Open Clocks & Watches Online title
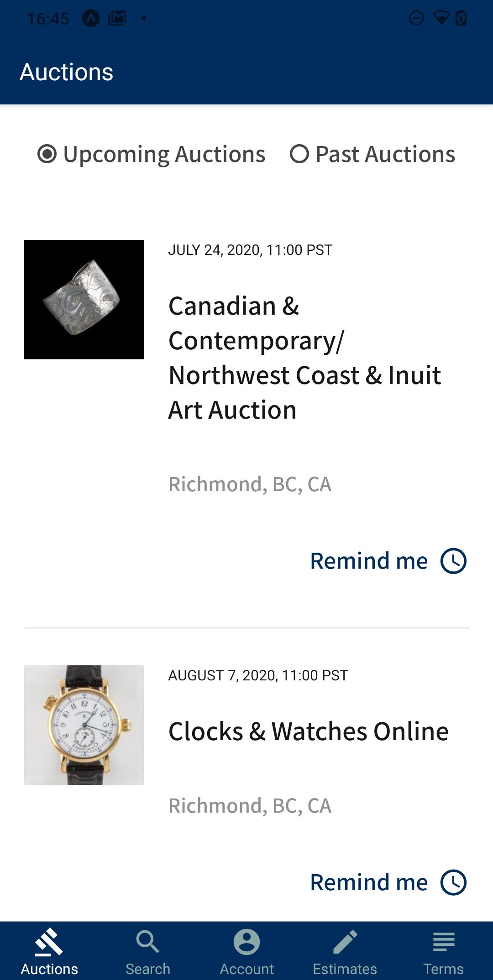 pos(309,731)
